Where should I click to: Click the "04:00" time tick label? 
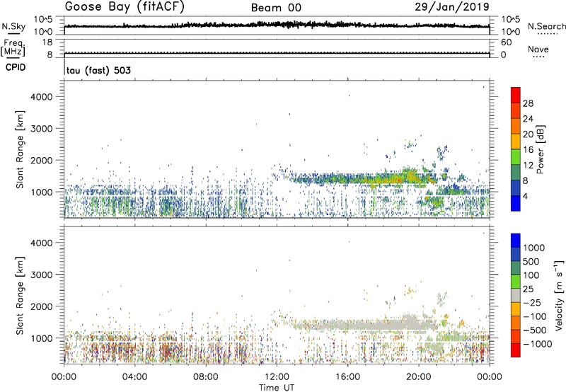point(134,377)
